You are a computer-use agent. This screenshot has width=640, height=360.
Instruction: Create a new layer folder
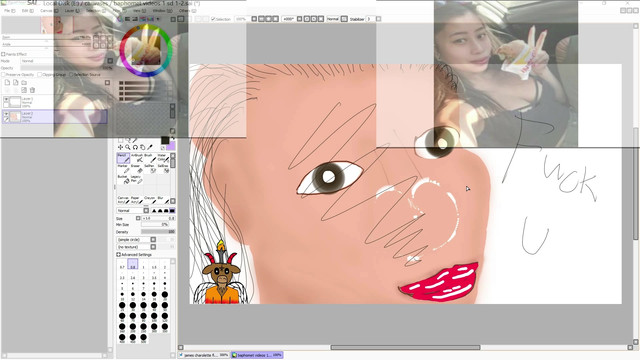tap(24, 82)
